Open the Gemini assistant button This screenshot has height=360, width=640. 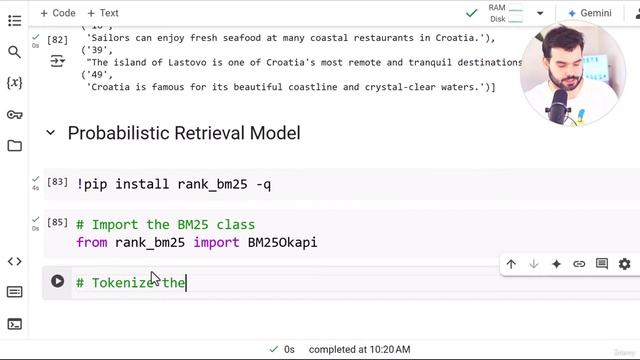590,13
